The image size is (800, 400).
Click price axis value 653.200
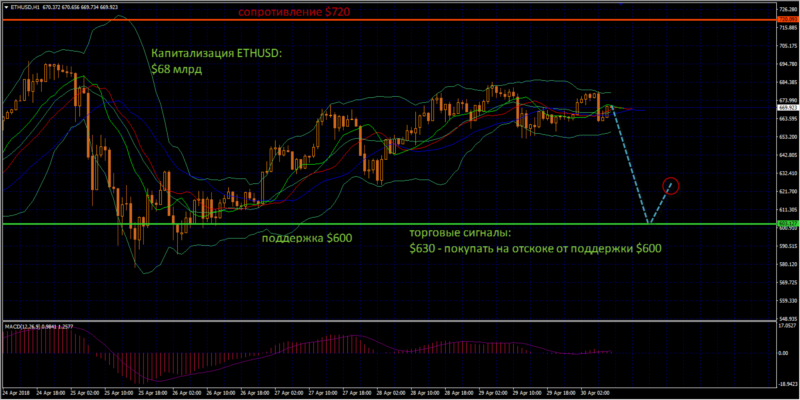pyautogui.click(x=788, y=137)
